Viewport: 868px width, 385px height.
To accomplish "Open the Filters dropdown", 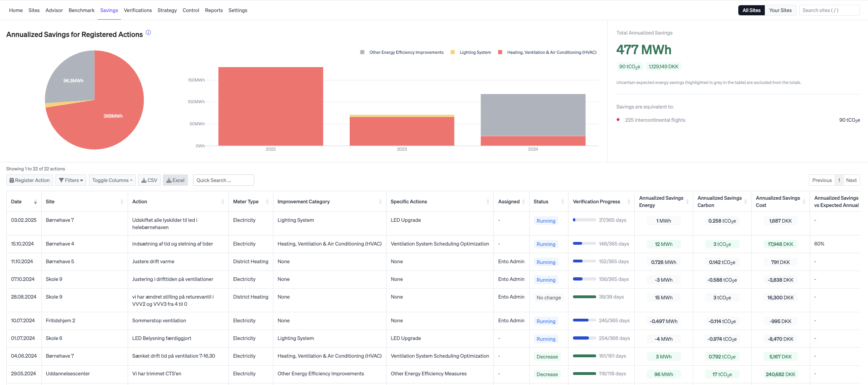I will (x=71, y=180).
